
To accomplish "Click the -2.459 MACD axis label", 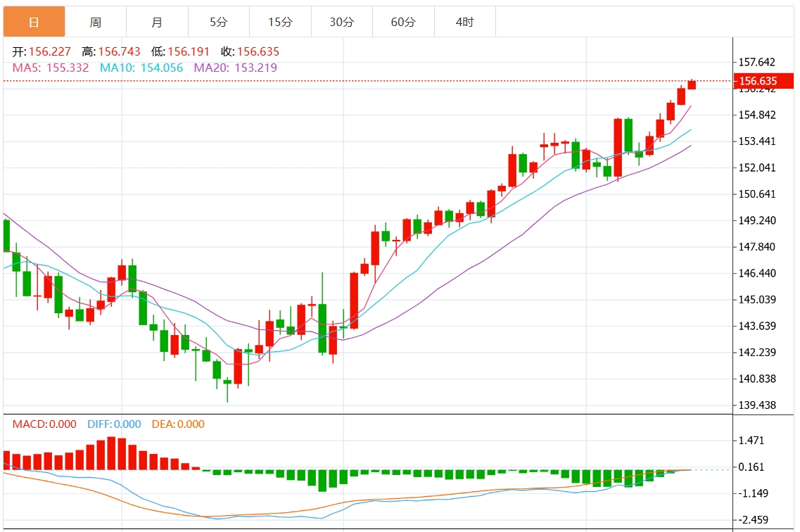I will [x=753, y=520].
